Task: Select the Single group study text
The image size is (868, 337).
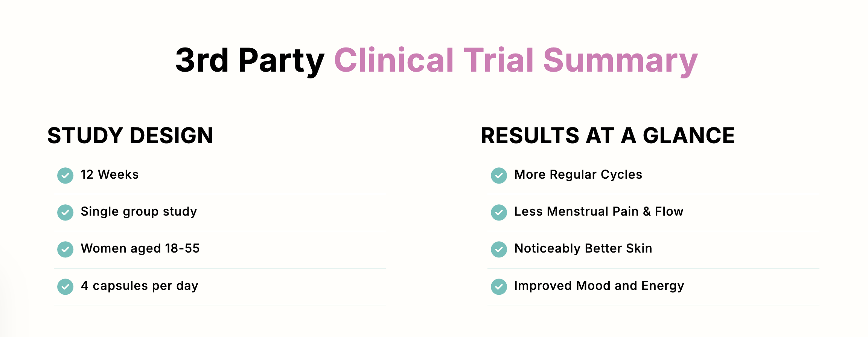Action: tap(139, 211)
